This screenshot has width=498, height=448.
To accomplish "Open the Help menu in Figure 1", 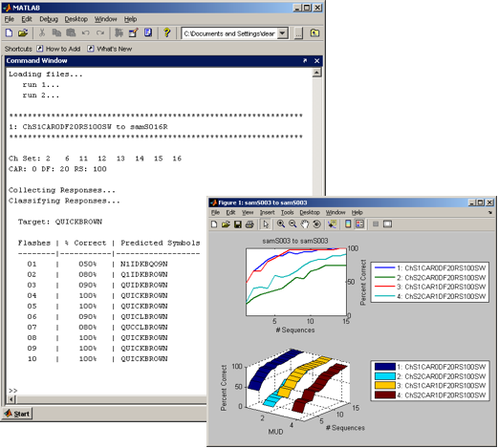I will point(357,212).
